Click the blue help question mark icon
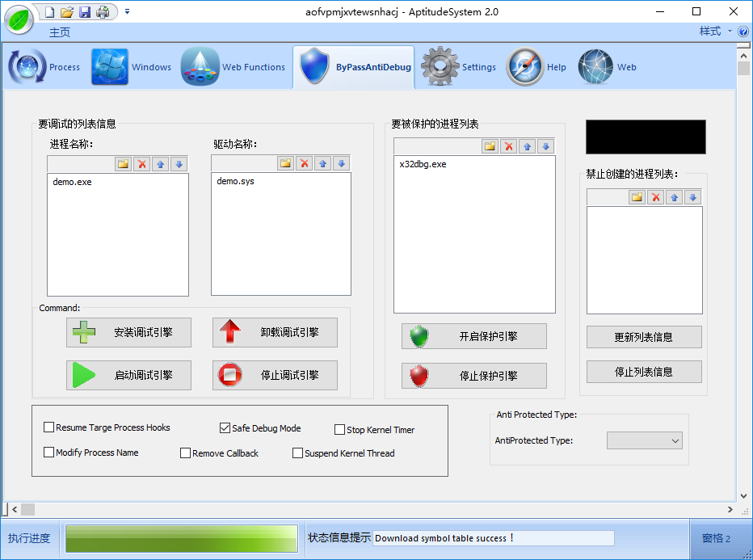Screen dimensions: 753x560 743,32
